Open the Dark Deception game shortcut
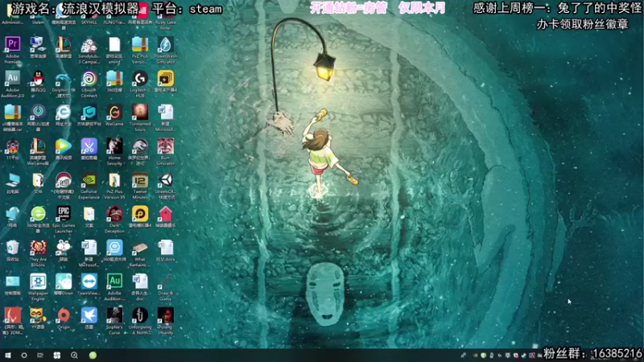This screenshot has width=644, height=362. [114, 214]
